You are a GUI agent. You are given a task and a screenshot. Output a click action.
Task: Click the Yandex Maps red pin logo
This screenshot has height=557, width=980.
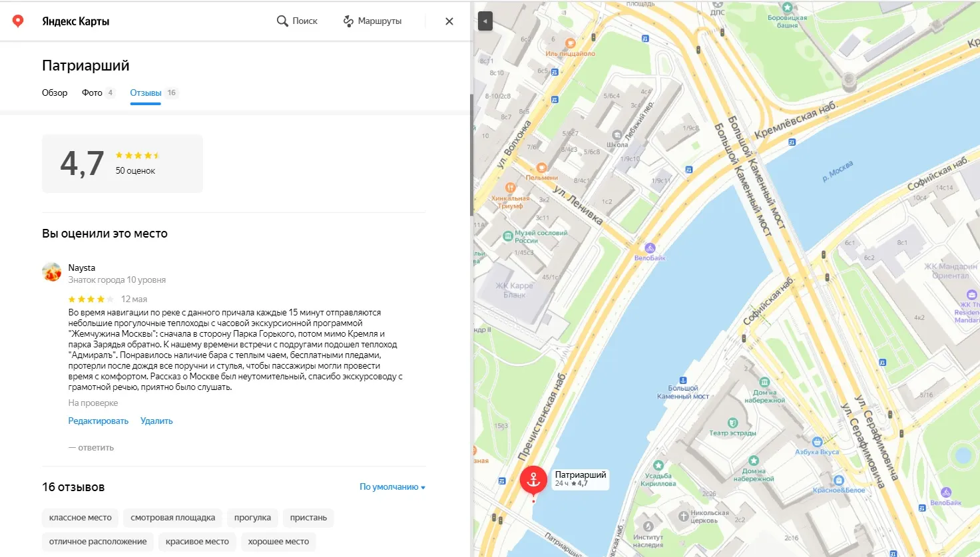18,21
